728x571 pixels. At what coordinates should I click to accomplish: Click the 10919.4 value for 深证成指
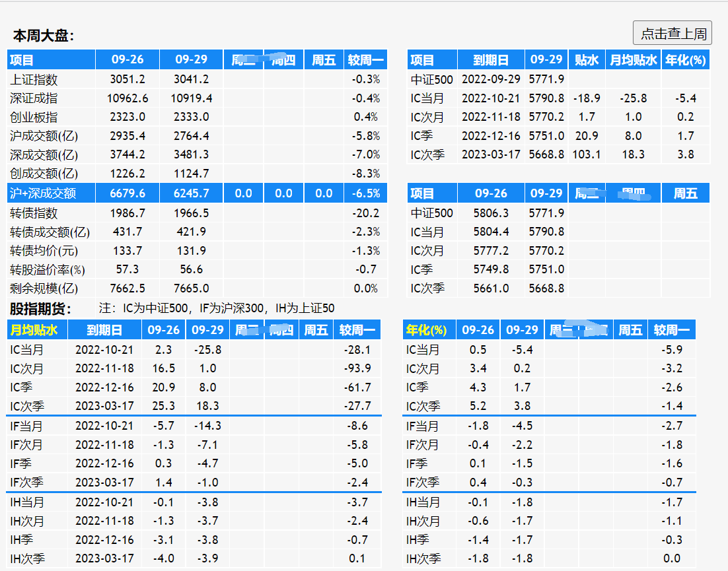coord(192,98)
